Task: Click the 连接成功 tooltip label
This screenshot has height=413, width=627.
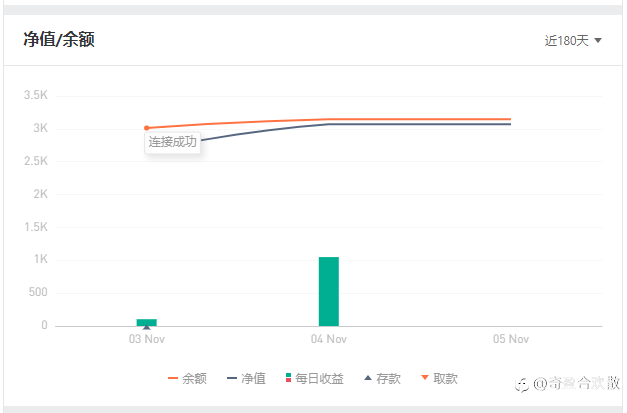Action: coord(173,142)
